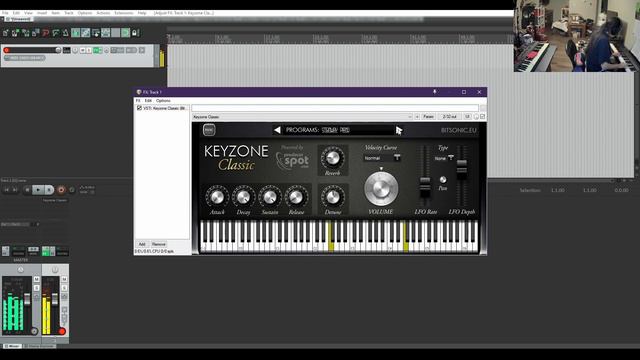Open Project settings from the main toolbar
Viewport: 640px width, 360px height.
pos(36,33)
